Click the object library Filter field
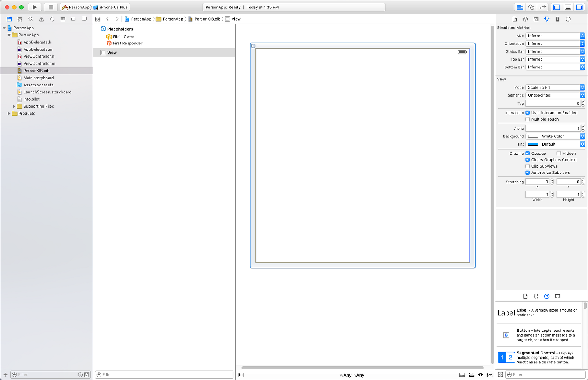The width and height of the screenshot is (588, 380). tap(546, 374)
